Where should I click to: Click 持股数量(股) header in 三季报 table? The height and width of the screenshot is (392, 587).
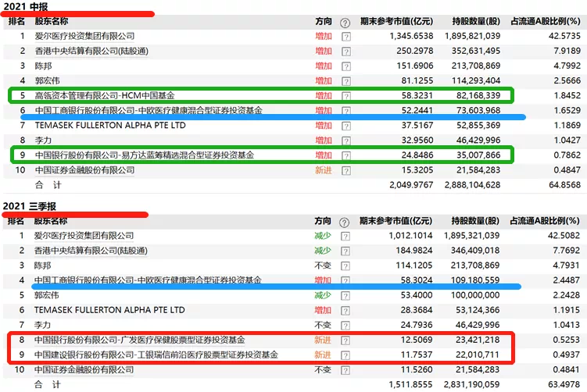coord(475,221)
